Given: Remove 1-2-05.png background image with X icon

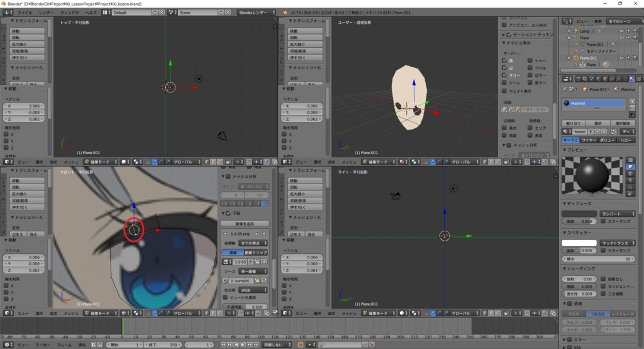Looking at the screenshot, I should [x=264, y=234].
